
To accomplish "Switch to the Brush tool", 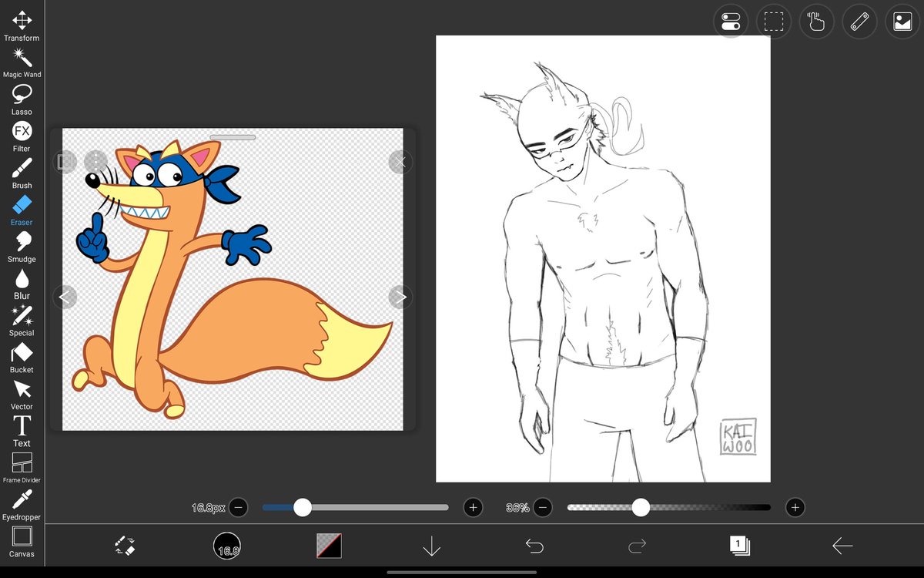I will [22, 174].
